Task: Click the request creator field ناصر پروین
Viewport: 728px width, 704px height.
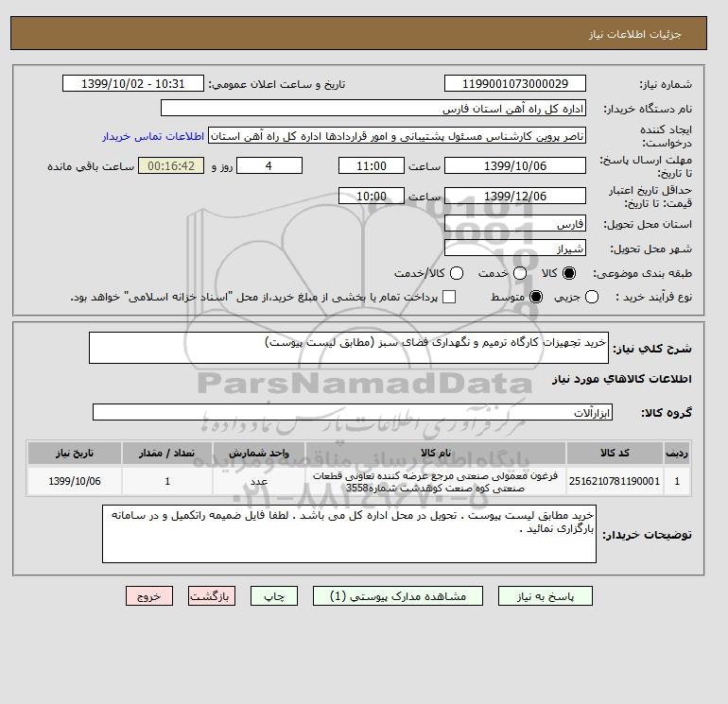Action: 397,136
